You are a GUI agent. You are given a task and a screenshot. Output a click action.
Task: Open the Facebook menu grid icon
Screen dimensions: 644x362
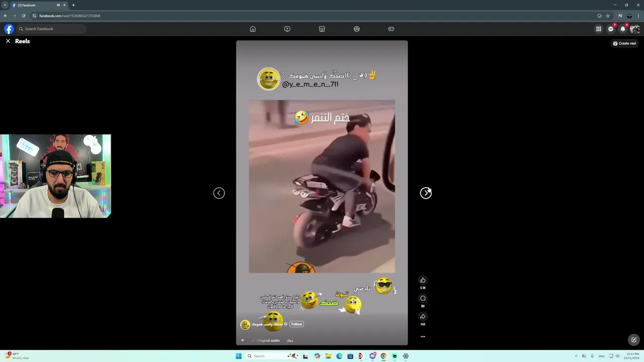point(599,29)
